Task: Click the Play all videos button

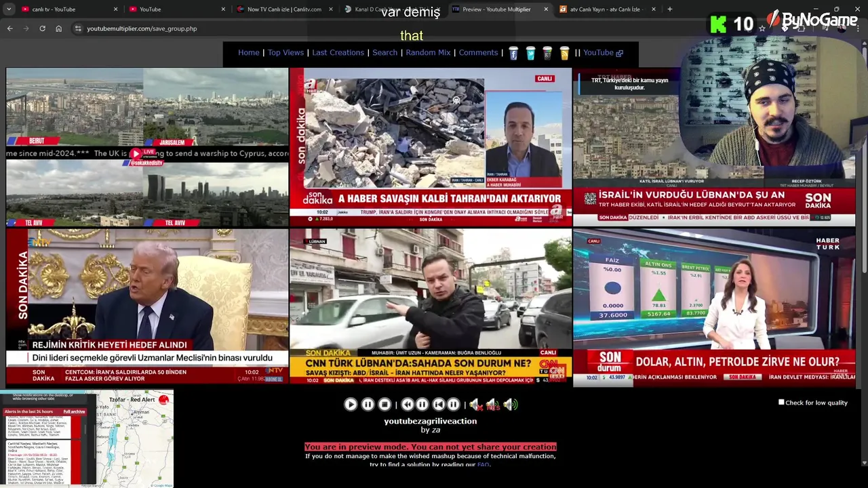Action: click(351, 405)
